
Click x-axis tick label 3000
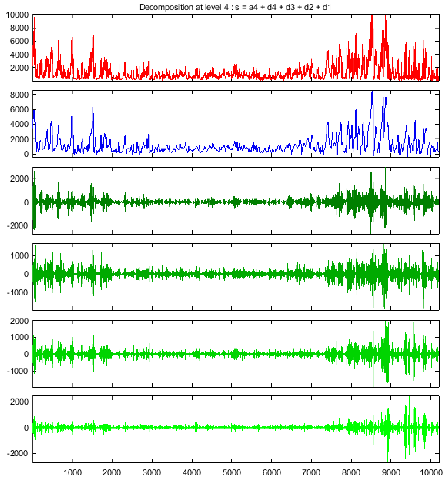pyautogui.click(x=152, y=472)
